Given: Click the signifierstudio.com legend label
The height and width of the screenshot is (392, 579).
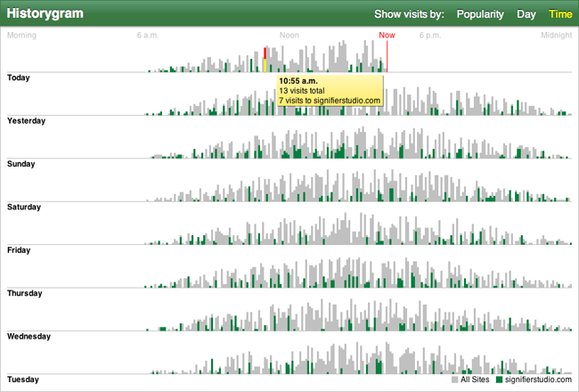Looking at the screenshot, I should 538,380.
